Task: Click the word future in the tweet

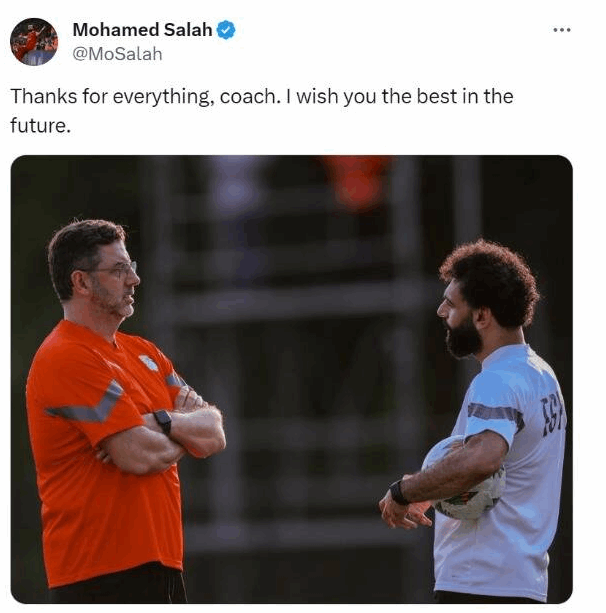Action: click(x=38, y=126)
